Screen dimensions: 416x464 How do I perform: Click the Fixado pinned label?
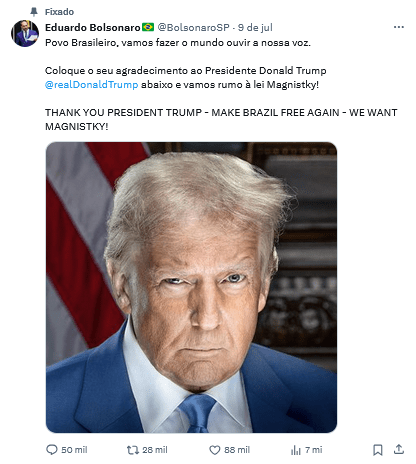(59, 12)
